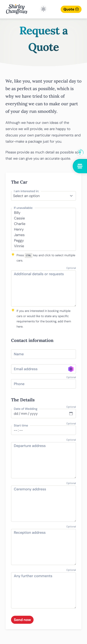Viewport: 87px width, 644px height.
Task: Open the wedding date calendar picker icon
Action: [71, 413]
